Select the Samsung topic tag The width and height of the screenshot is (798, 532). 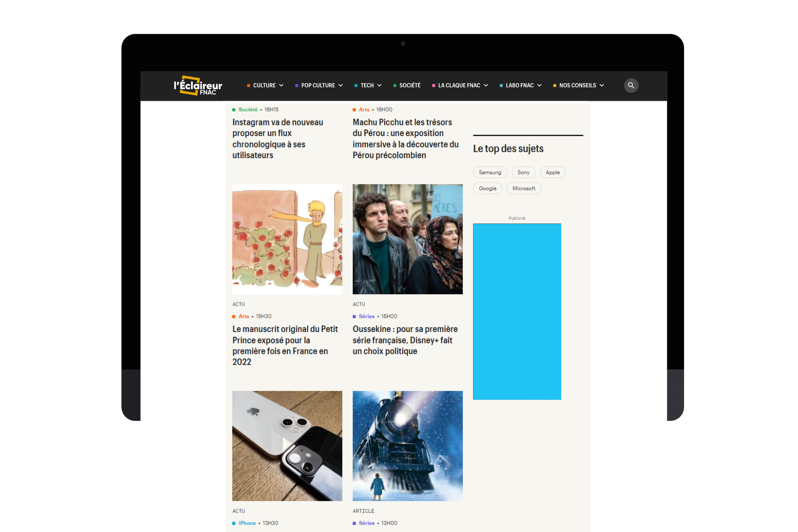click(490, 172)
